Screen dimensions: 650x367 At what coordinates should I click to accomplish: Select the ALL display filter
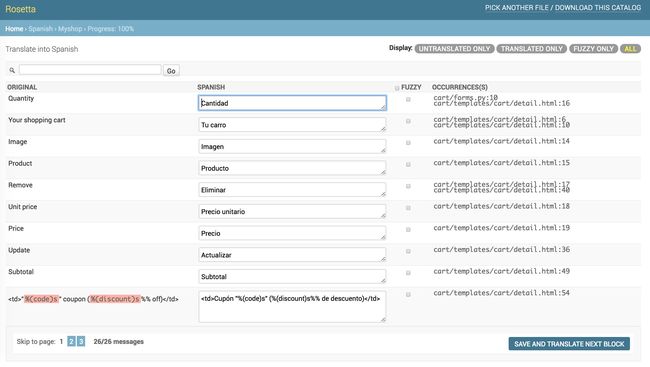click(x=630, y=49)
